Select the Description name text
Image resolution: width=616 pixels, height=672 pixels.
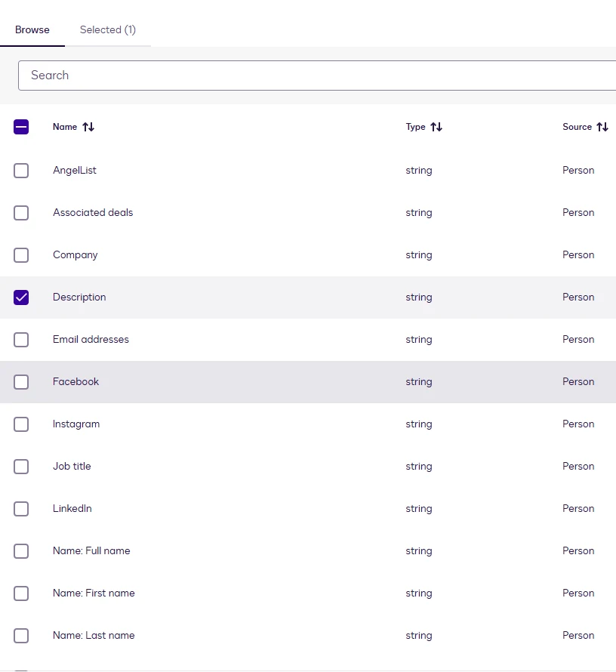(79, 297)
